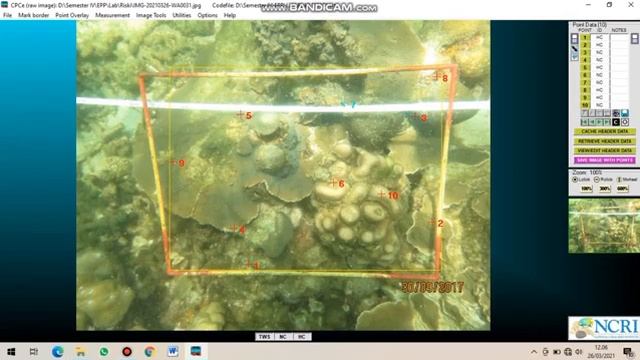Click the CPCe app icon in taskbar

click(196, 351)
